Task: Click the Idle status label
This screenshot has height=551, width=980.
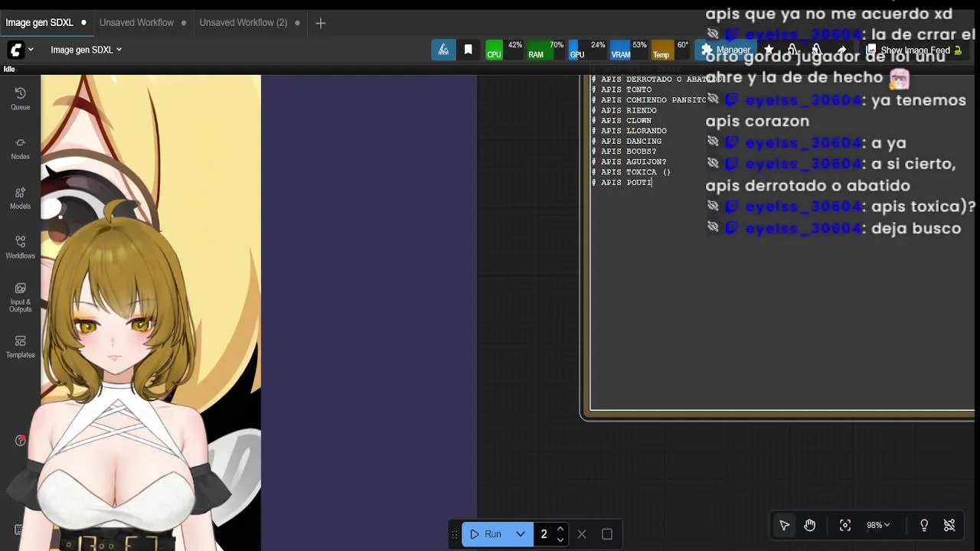Action: pyautogui.click(x=9, y=69)
